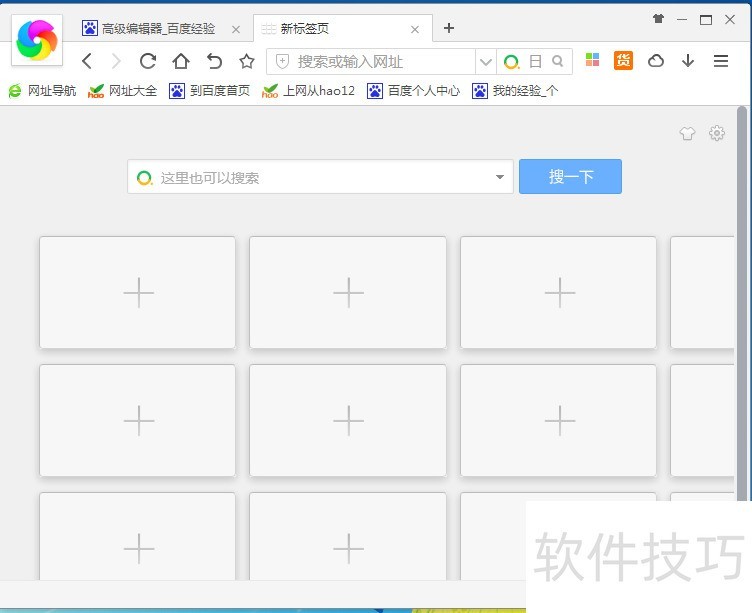This screenshot has height=613, width=752.
Task: Add a site in first empty tile
Action: point(138,293)
